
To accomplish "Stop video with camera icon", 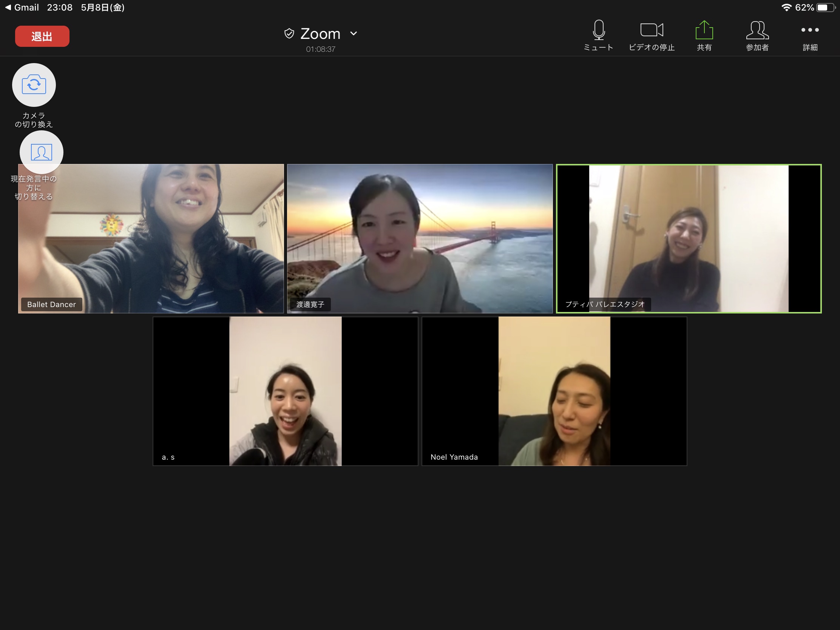I will pyautogui.click(x=651, y=35).
